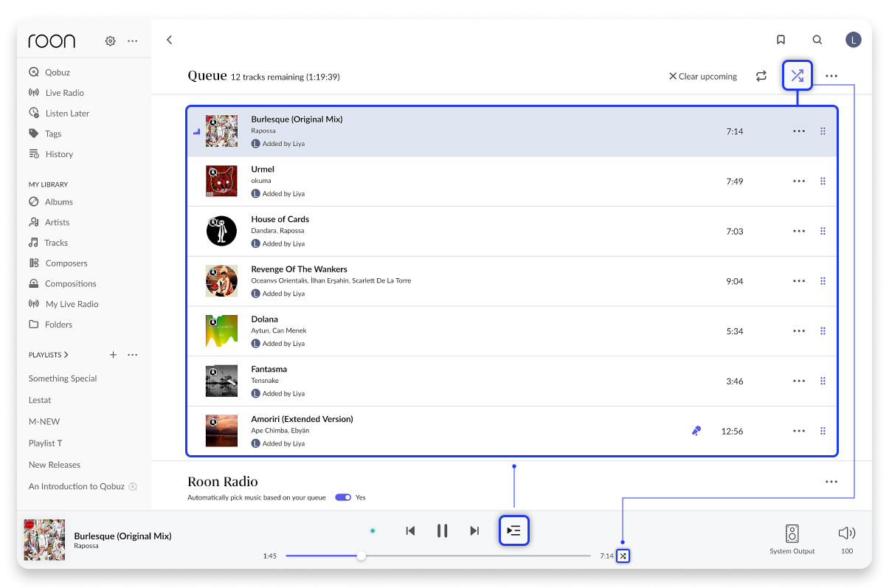Viewport: 889px width, 588px height.
Task: Open the Playlist T playlist
Action: pyautogui.click(x=45, y=443)
